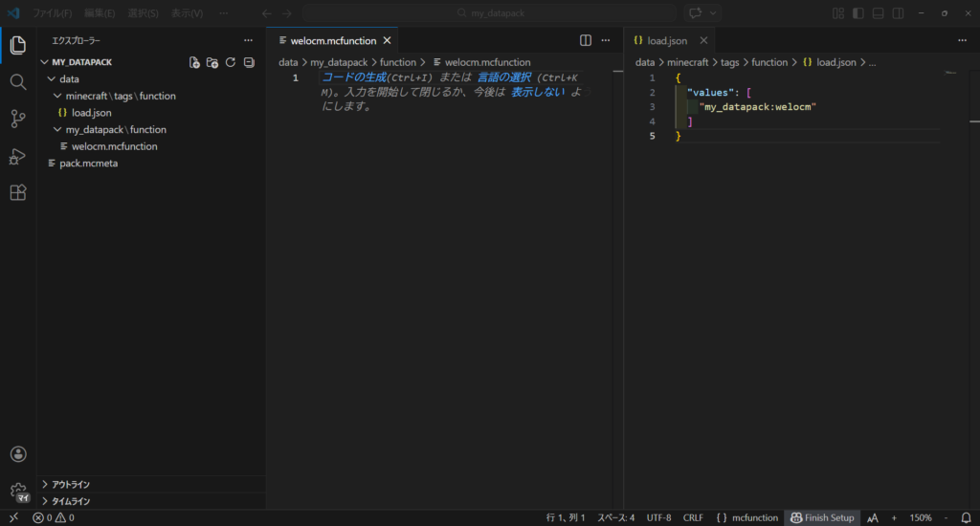980x526 pixels.
Task: Click my_datapack breadcrumb in left editor
Action: click(339, 62)
